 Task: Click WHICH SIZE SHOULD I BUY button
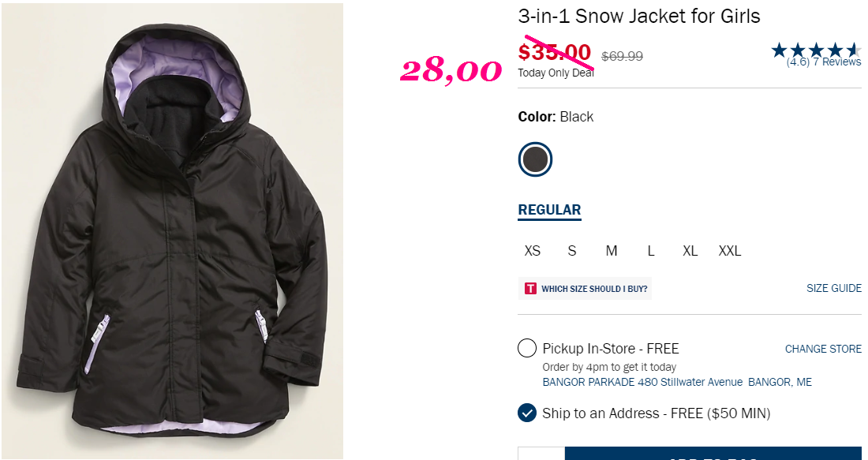point(586,289)
